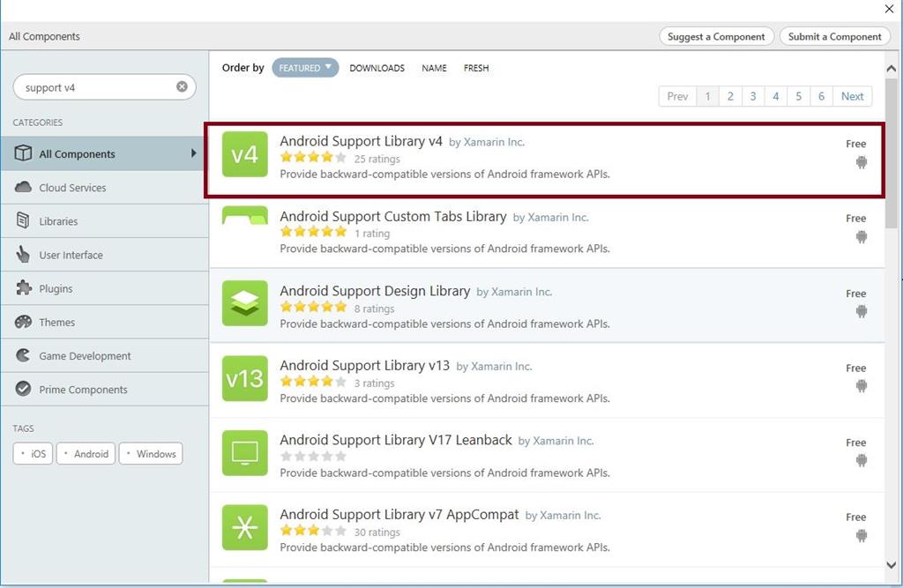Jump to results page 5
This screenshot has height=588, width=903.
[798, 96]
